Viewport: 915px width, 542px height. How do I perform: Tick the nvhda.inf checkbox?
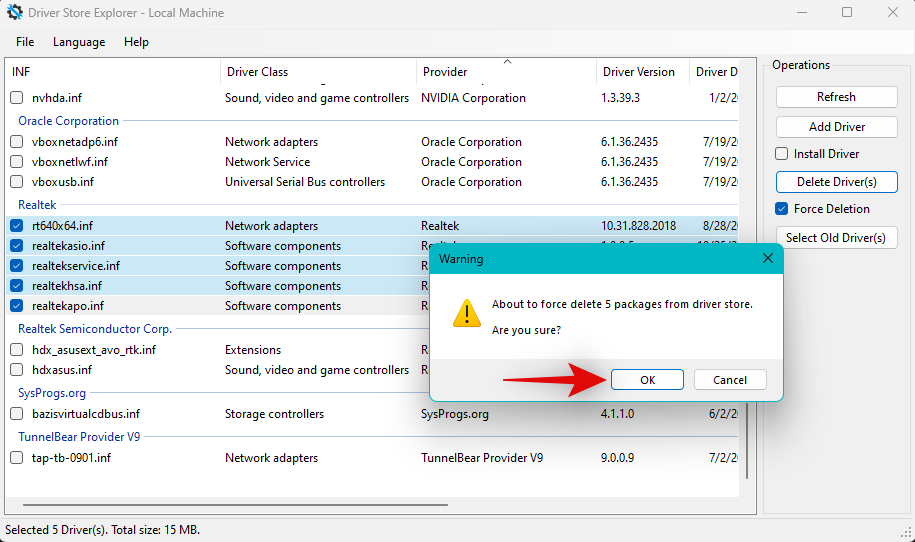point(17,98)
